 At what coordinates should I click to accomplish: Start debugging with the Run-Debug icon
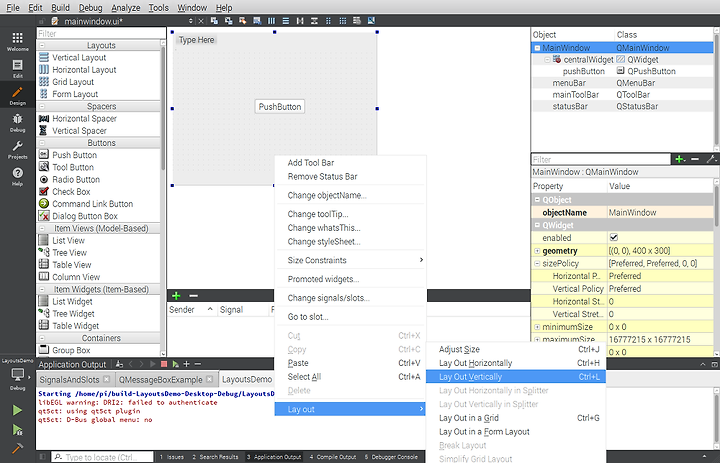click(x=17, y=429)
